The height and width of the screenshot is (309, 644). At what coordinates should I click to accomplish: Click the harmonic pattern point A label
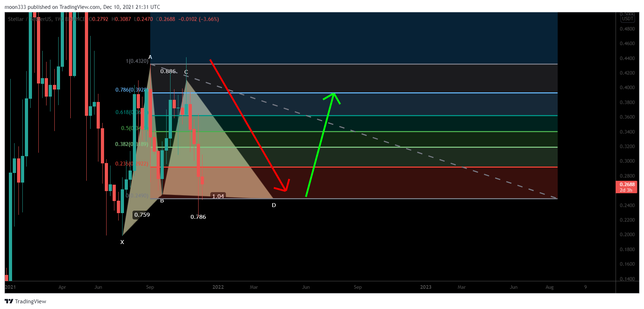coord(150,57)
